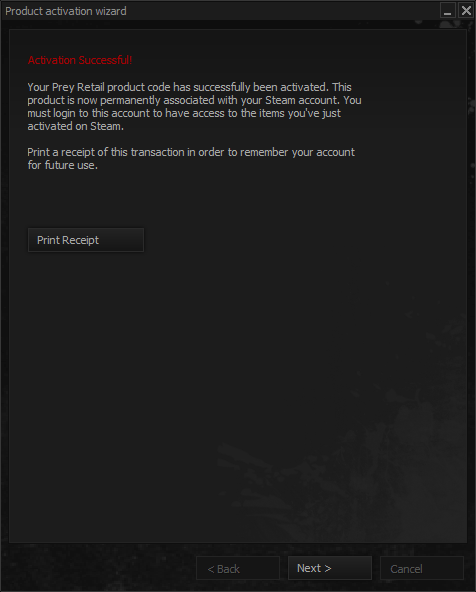Close the Product activation wizard window

click(x=466, y=11)
